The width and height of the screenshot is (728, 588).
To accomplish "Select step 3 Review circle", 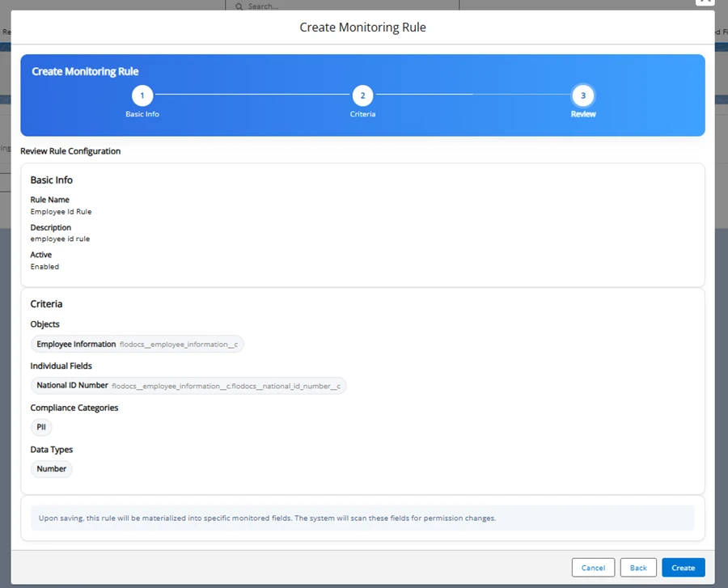I will 582,95.
